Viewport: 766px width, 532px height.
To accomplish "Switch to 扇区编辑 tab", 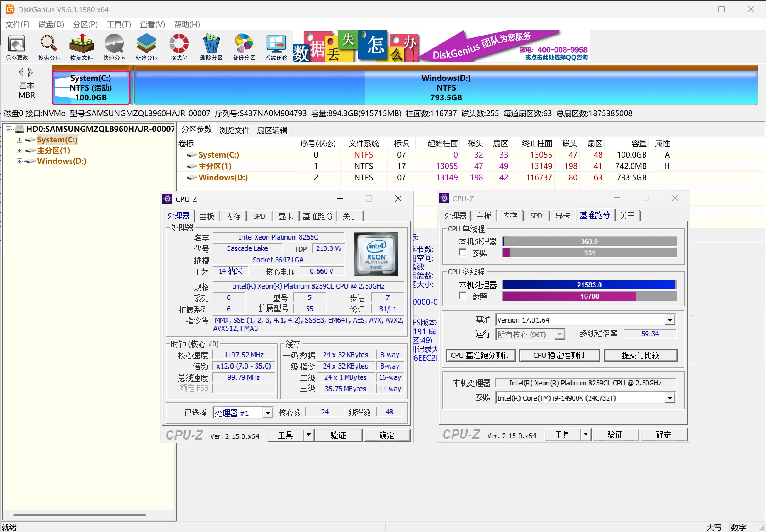I will tap(272, 130).
